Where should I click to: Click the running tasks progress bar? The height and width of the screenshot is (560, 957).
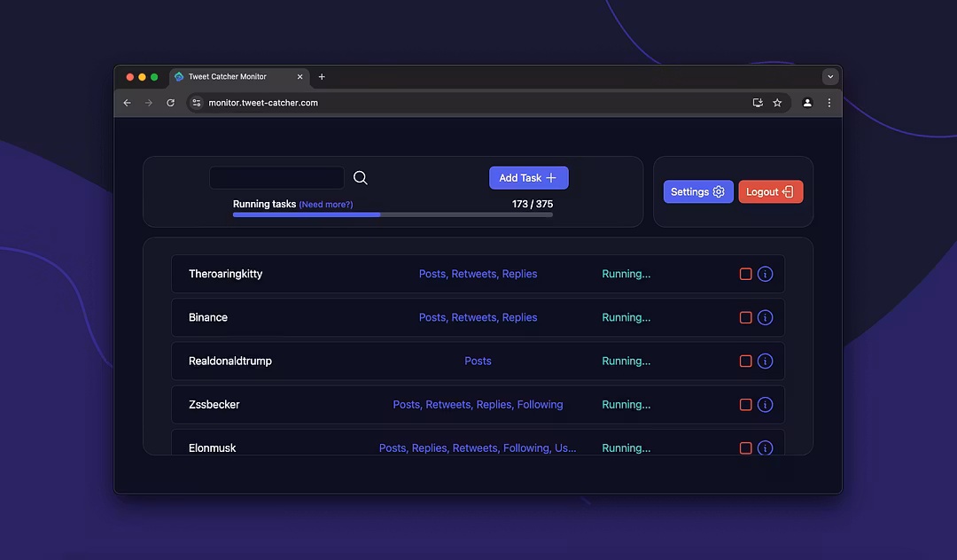[x=393, y=214]
